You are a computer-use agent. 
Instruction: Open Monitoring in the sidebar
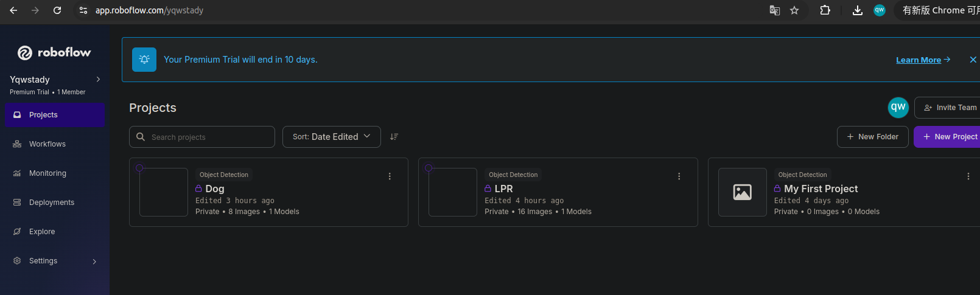tap(55, 173)
